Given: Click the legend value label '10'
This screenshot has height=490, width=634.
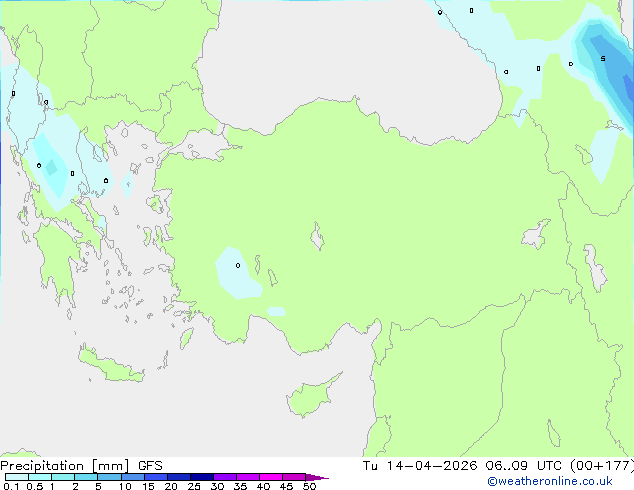Looking at the screenshot, I should pyautogui.click(x=125, y=486).
